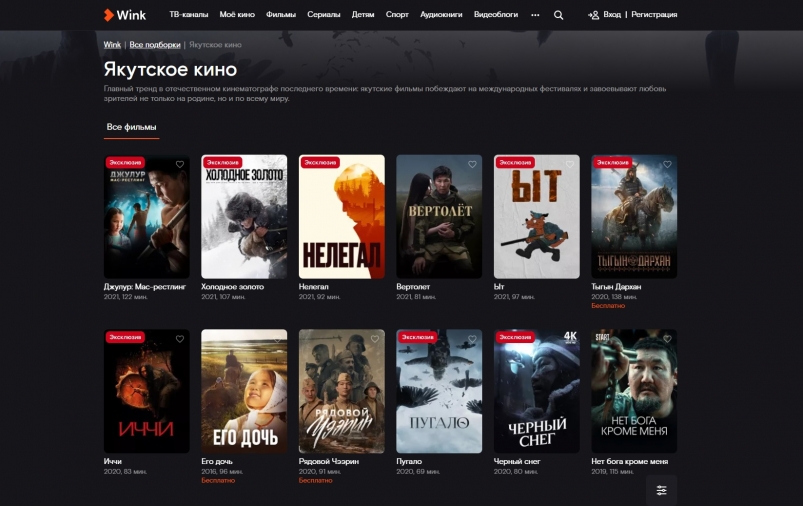Screen dimensions: 803x506
Task: Open Ыт poster
Action: [537, 217]
